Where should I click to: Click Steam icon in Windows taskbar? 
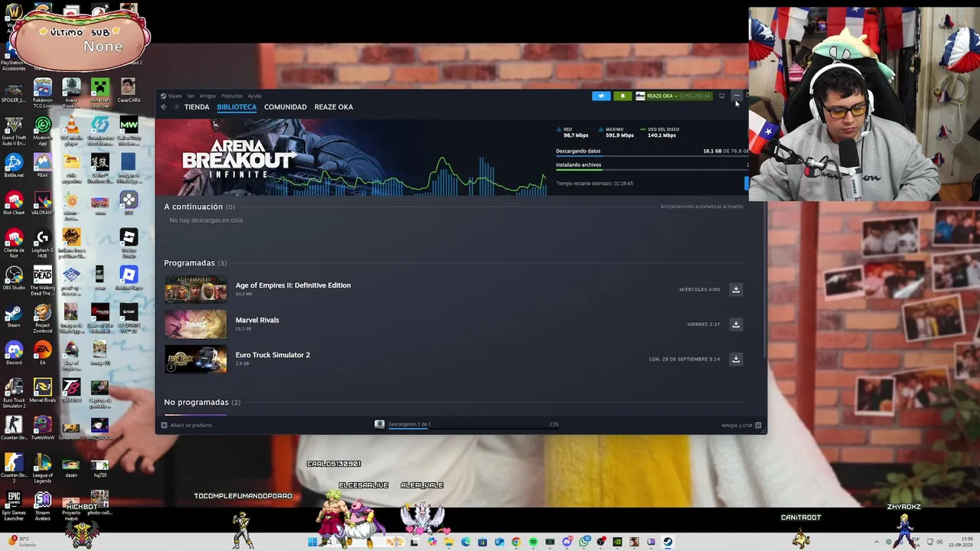668,542
